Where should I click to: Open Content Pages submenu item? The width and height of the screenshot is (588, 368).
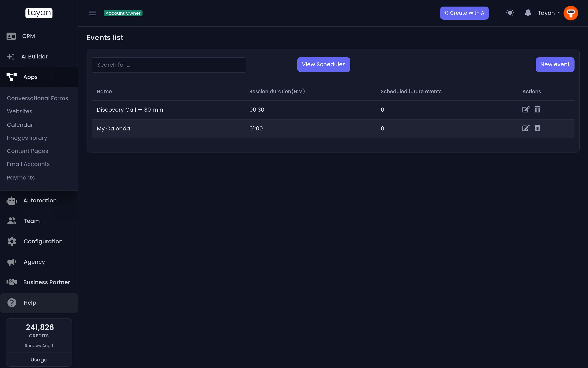click(x=27, y=151)
